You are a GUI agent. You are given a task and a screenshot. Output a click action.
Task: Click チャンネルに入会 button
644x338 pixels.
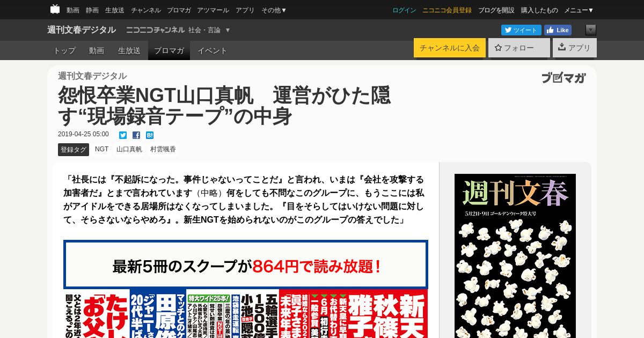(x=450, y=48)
